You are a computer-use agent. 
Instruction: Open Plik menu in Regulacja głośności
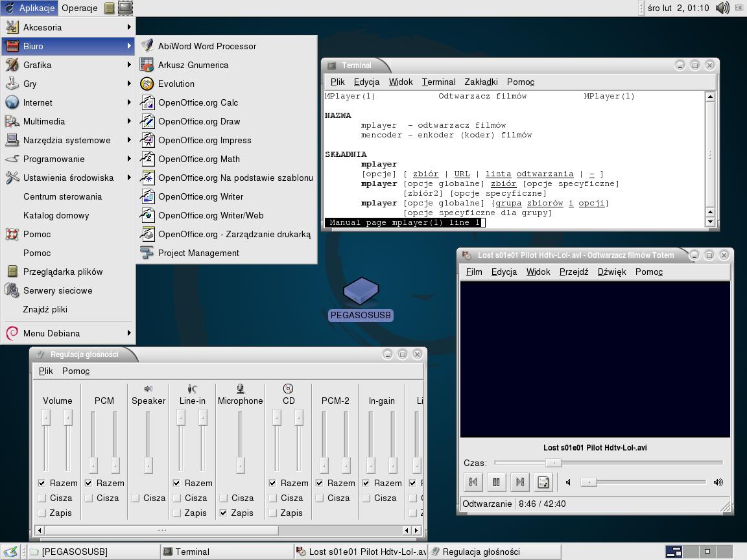(46, 371)
